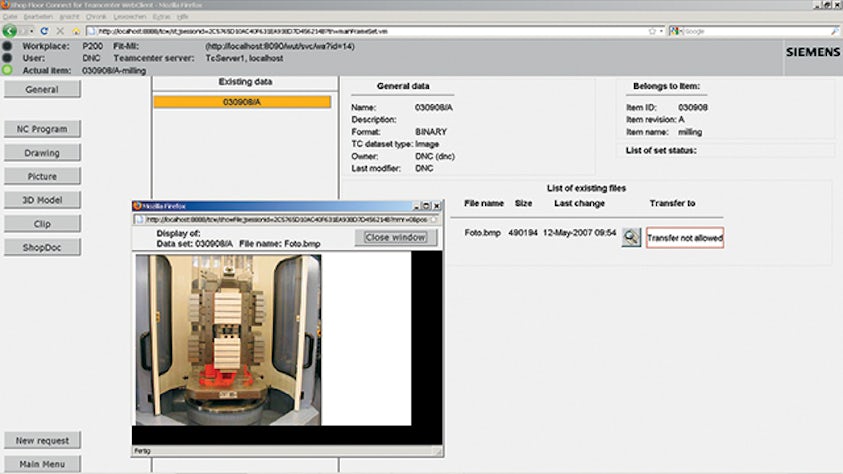Return to the Main Menu
Viewport: 843px width, 474px height.
(x=42, y=464)
